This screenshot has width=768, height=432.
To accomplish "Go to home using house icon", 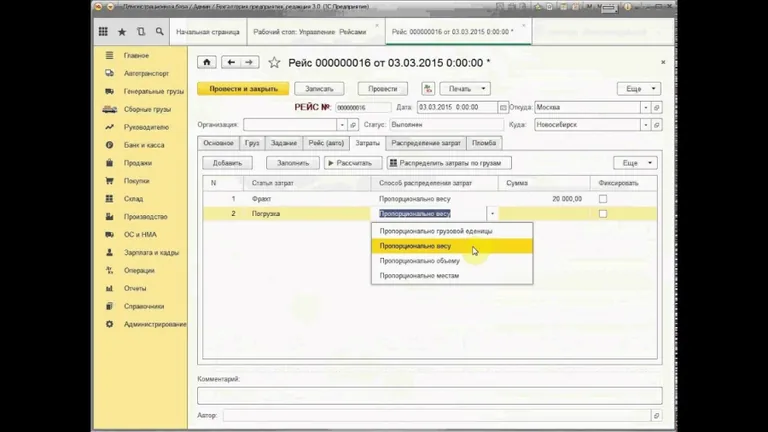I will (x=208, y=62).
